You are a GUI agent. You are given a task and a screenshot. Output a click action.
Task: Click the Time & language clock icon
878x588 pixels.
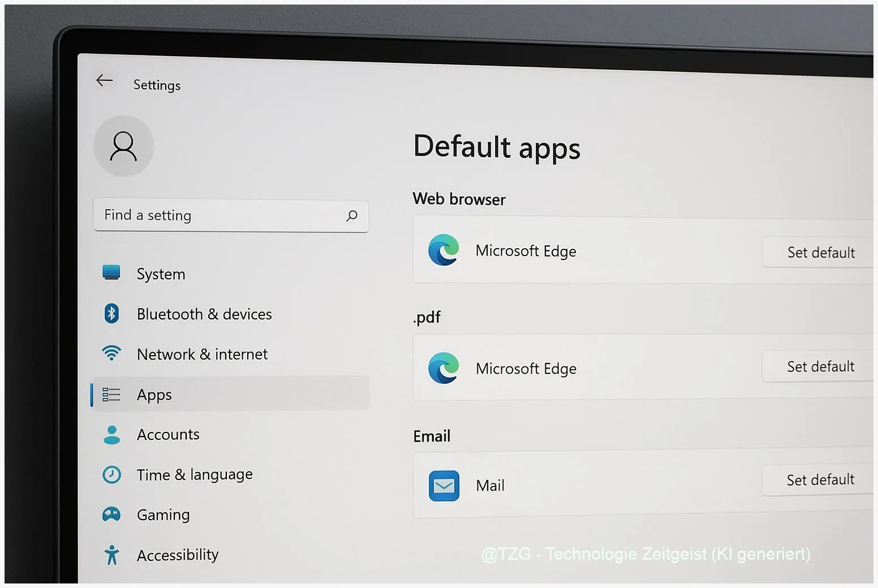[x=111, y=474]
